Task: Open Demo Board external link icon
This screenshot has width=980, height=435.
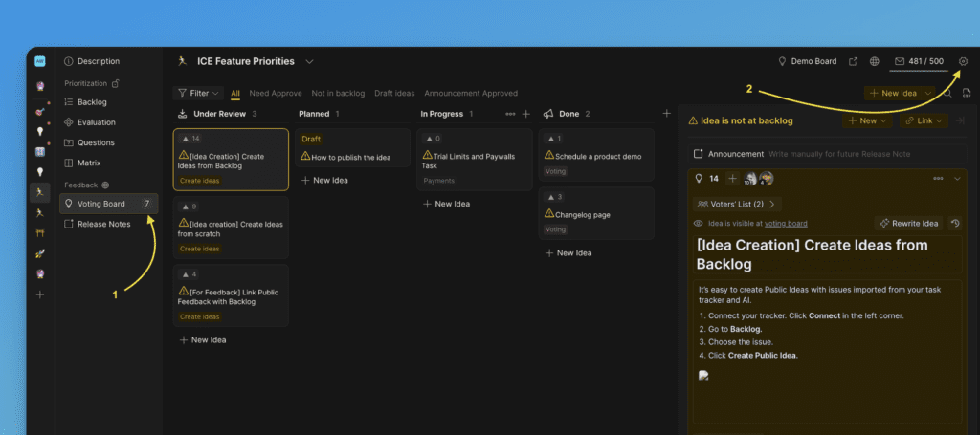Action: pos(853,61)
